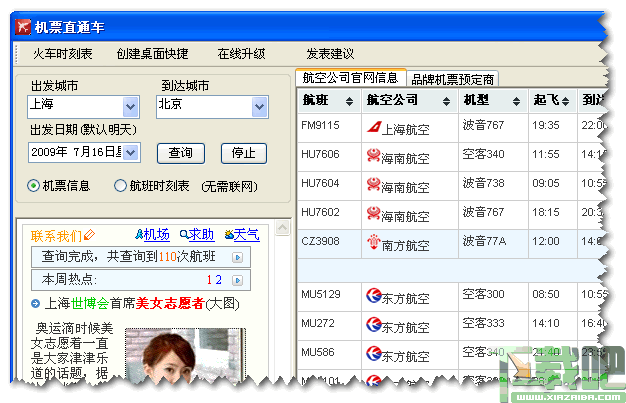Open 火车时刻表 menu item

pos(63,54)
